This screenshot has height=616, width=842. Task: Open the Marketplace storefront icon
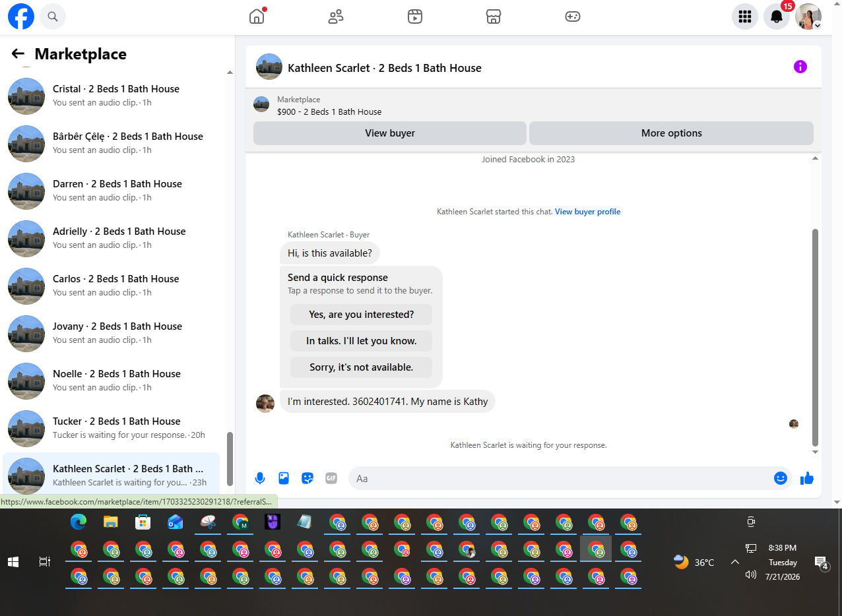pos(494,16)
